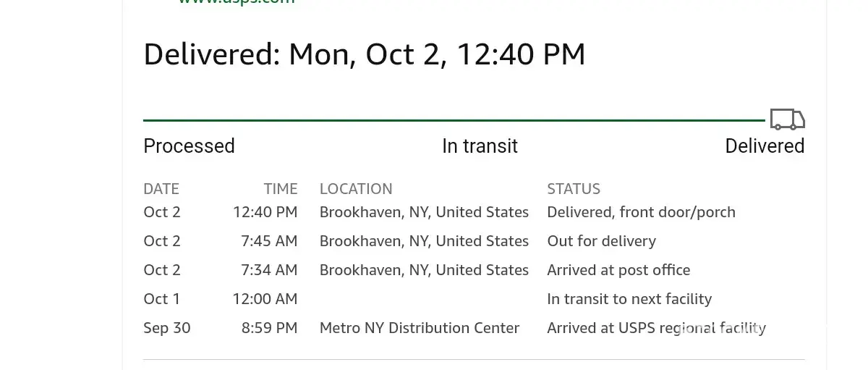This screenshot has height=370, width=868.
Task: Click the Processed stage label
Action: coord(189,146)
